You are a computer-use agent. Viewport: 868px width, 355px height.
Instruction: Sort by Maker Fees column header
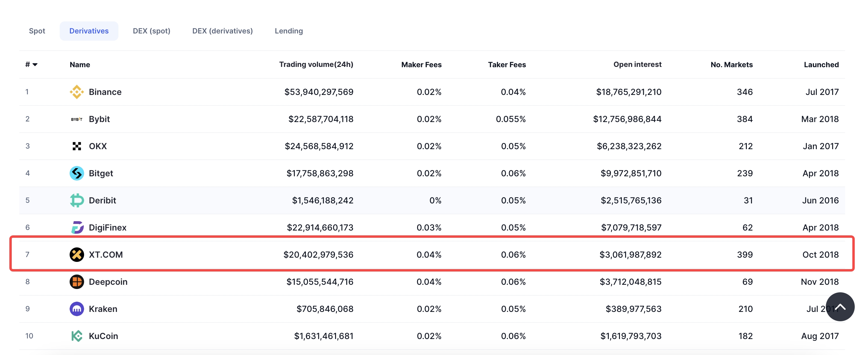point(421,65)
